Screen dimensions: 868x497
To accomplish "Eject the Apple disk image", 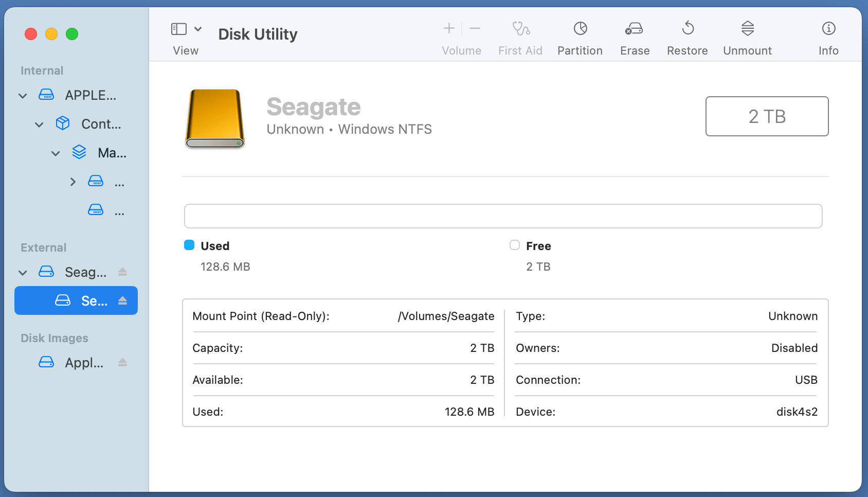I will [x=123, y=363].
